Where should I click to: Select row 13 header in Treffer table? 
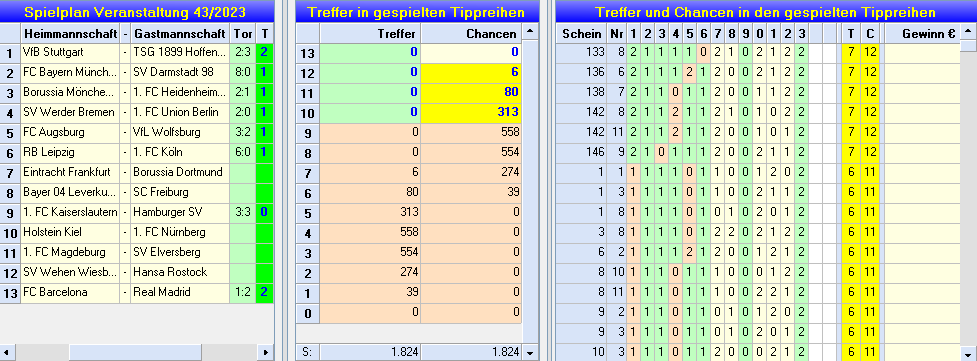click(x=308, y=53)
